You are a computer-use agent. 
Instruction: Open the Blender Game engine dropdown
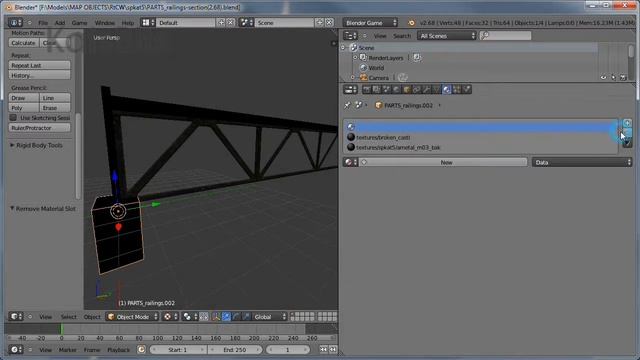(x=370, y=23)
